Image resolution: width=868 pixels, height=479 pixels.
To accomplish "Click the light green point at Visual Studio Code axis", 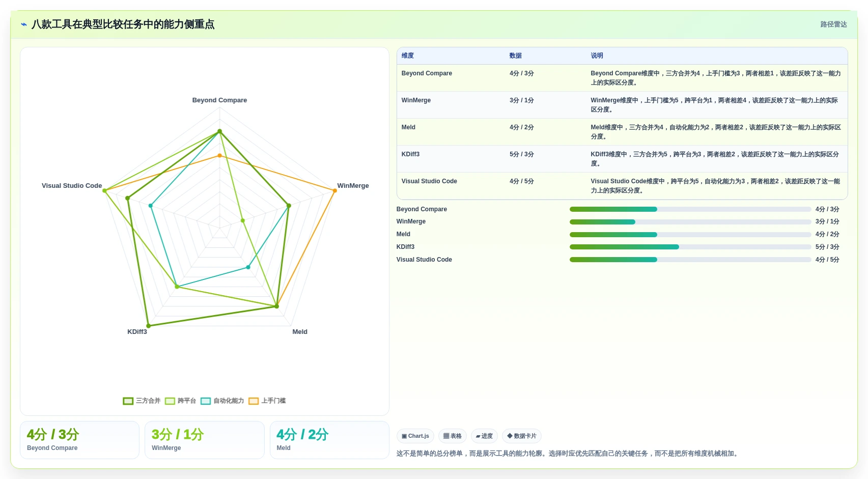I will click(104, 191).
